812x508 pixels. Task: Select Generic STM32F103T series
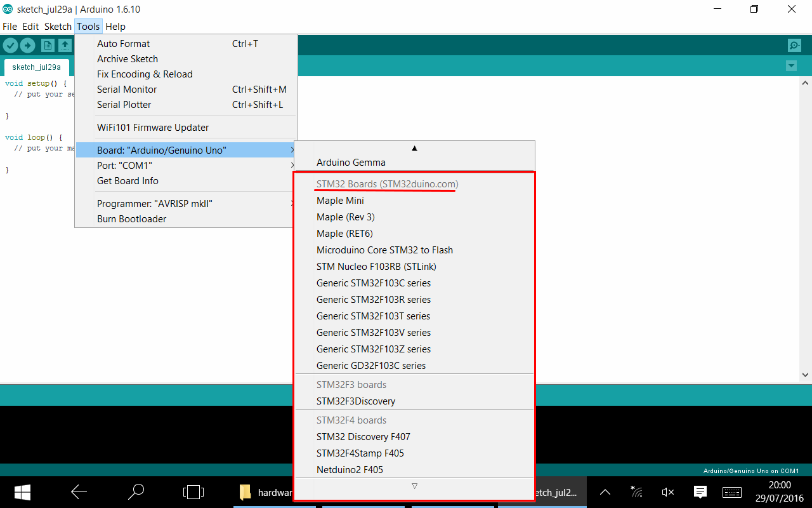tap(415, 316)
